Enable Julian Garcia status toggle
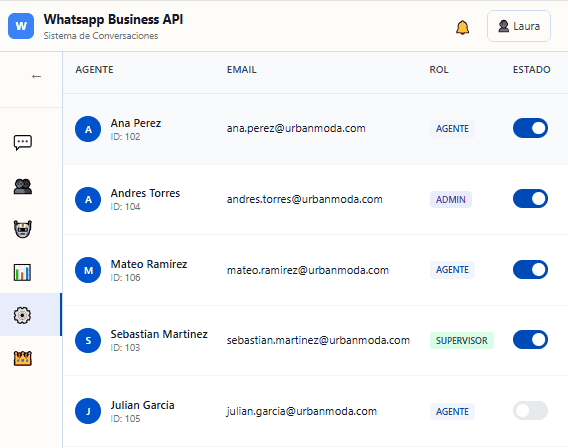 (530, 410)
